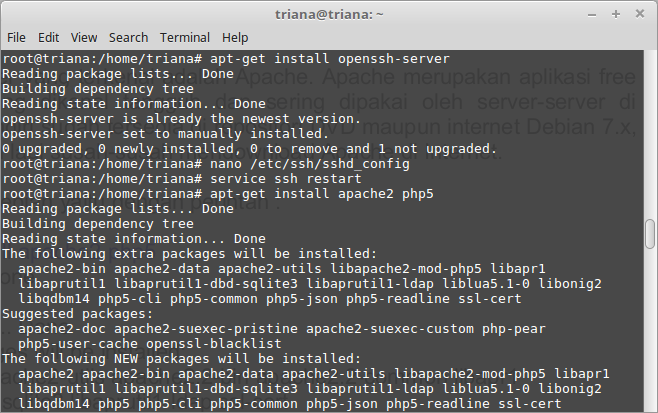Click the 'apt-get install openssh-server' command line
Image resolution: width=658 pixels, height=413 pixels.
click(x=226, y=59)
